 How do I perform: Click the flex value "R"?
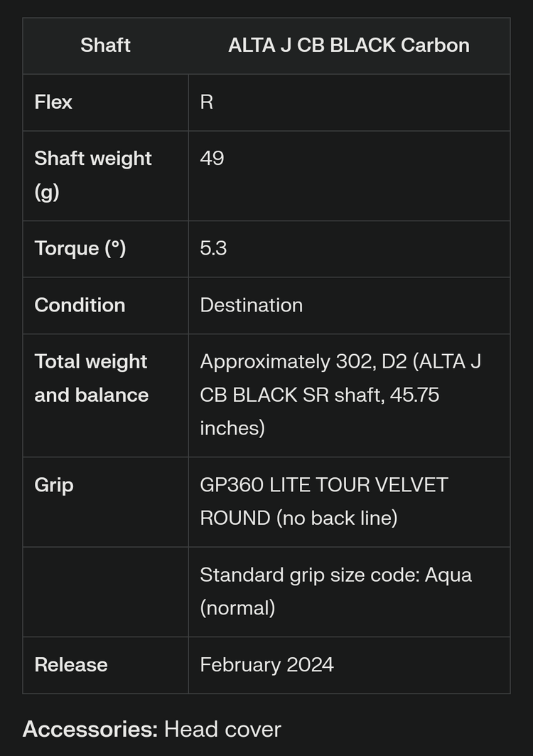[207, 102]
